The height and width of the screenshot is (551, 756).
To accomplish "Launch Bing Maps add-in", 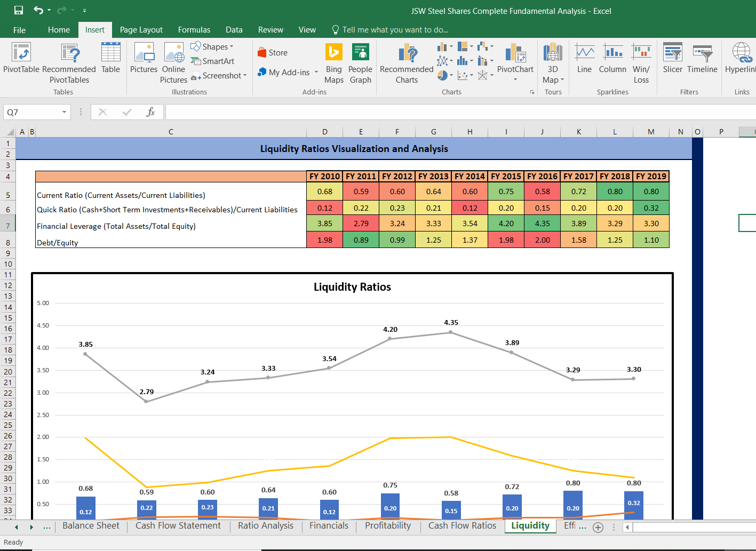I will [334, 63].
